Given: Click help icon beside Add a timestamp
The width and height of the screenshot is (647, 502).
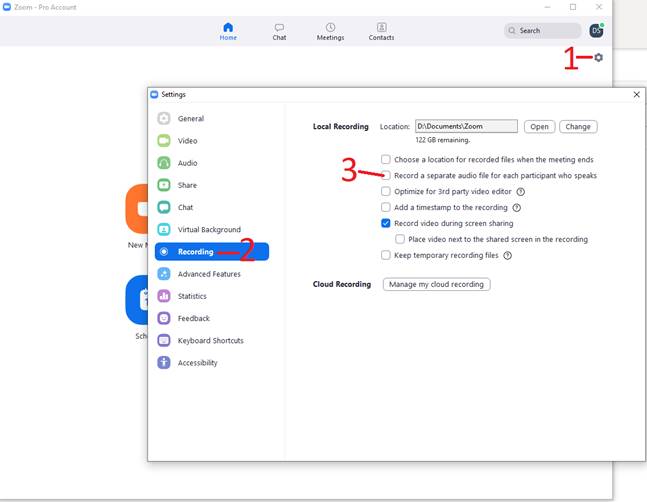Looking at the screenshot, I should pyautogui.click(x=517, y=207).
